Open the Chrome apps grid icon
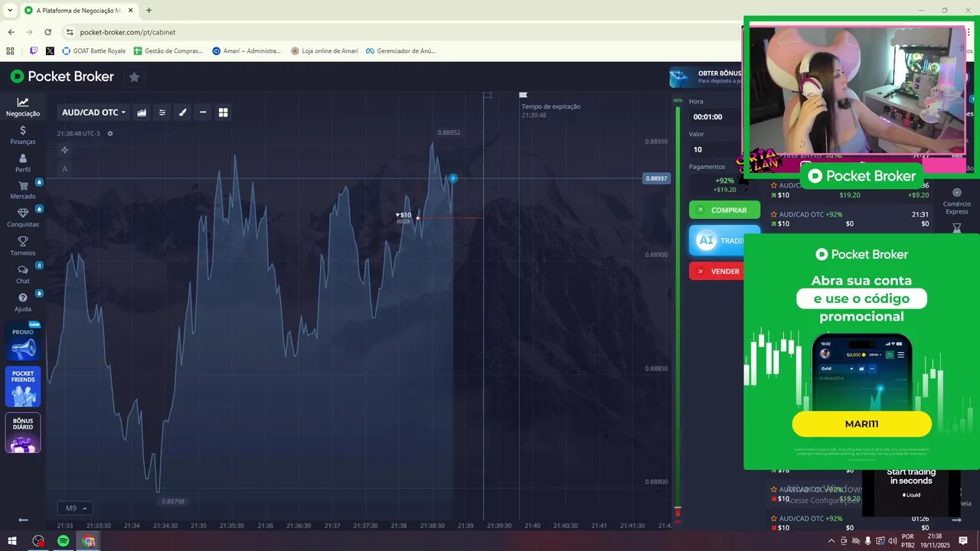 (10, 51)
